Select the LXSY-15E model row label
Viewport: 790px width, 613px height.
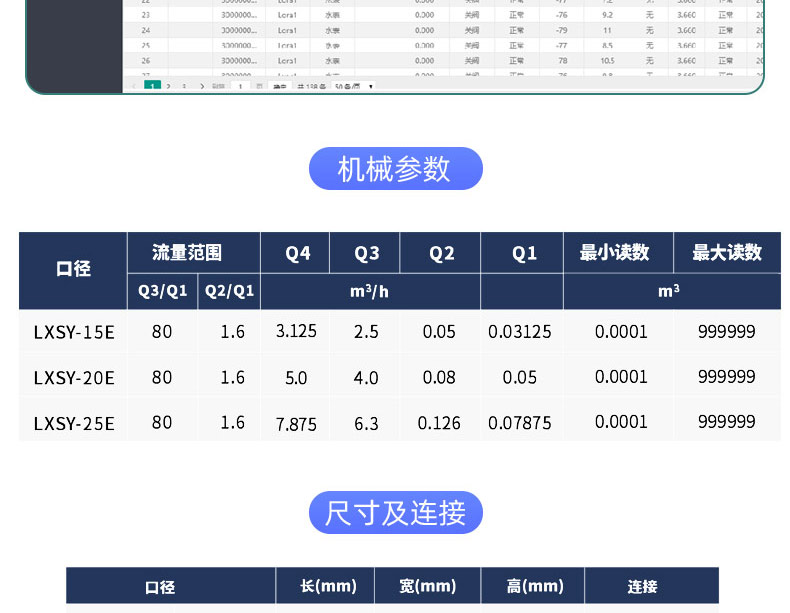coord(74,332)
